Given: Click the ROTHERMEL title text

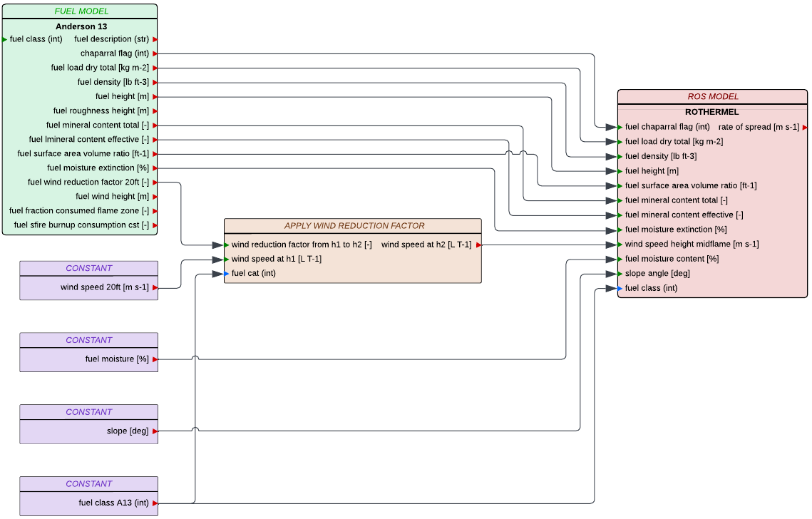Looking at the screenshot, I should point(711,112).
